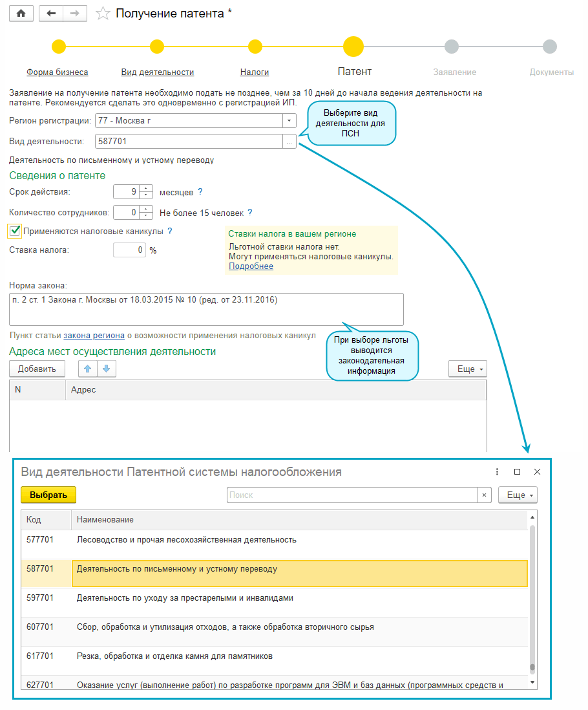
Task: Show help for employee count limit
Action: click(250, 212)
